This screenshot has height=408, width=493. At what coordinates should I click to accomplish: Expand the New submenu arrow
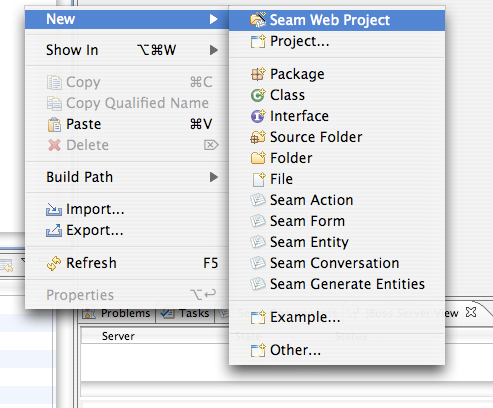point(214,19)
